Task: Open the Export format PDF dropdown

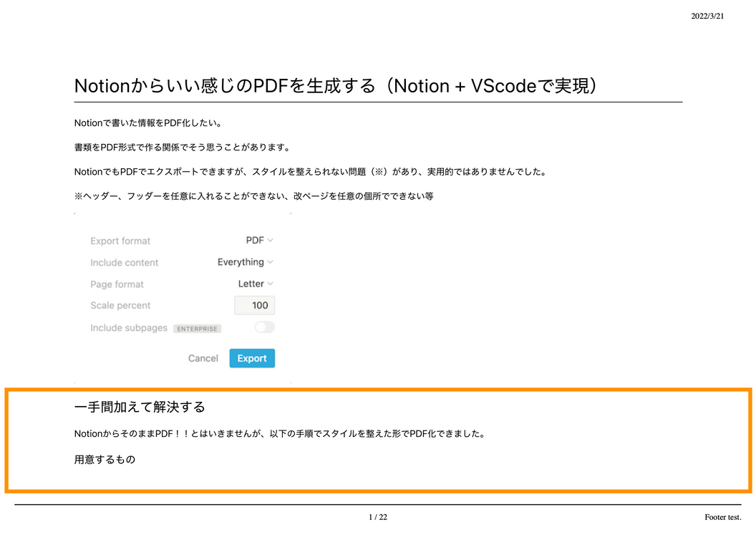Action: click(259, 240)
